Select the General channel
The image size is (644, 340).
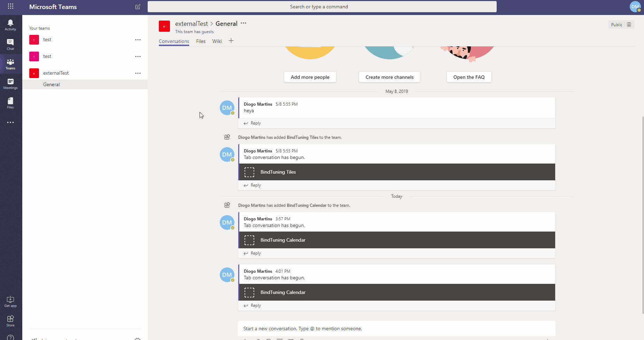(x=85, y=84)
